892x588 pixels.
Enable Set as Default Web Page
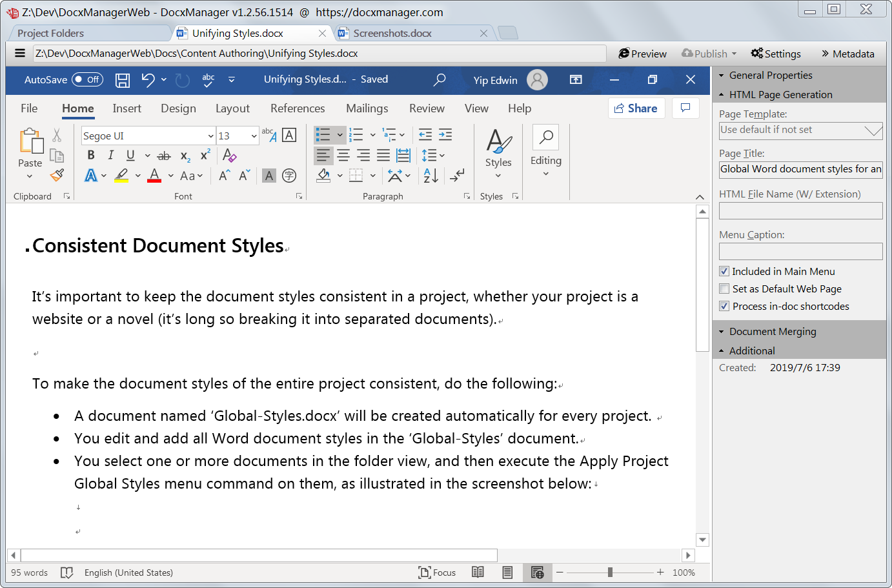[x=724, y=289]
